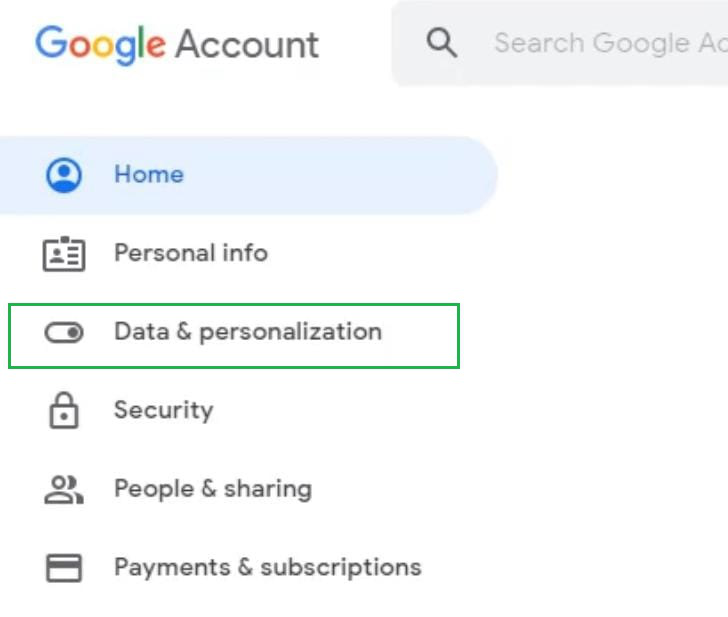728x617 pixels.
Task: Open the Personal info section
Action: pos(191,253)
